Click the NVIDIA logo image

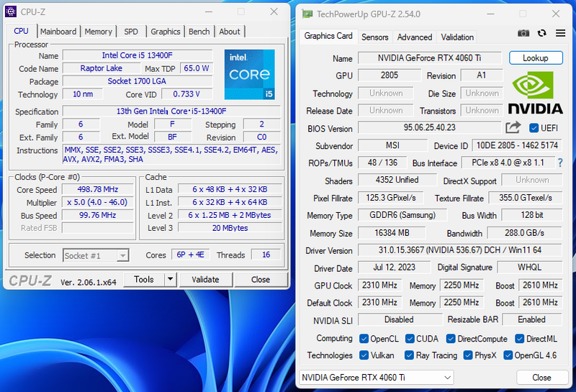pos(535,94)
